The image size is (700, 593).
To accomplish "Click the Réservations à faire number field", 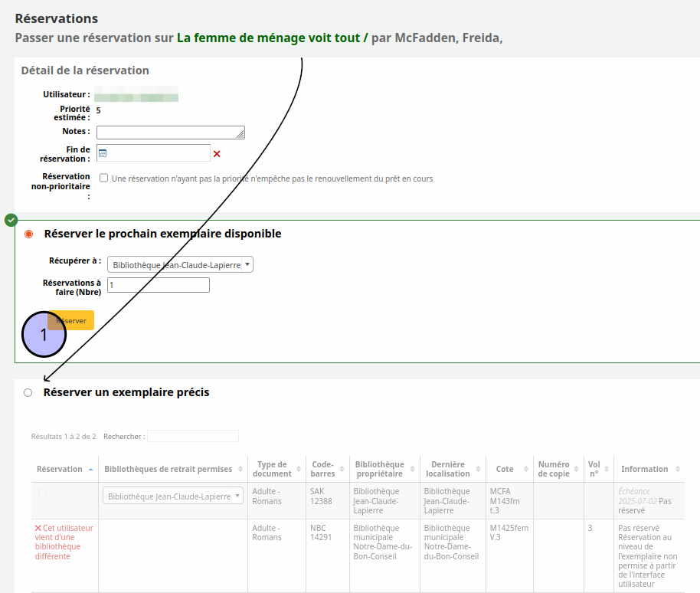I will coord(159,285).
